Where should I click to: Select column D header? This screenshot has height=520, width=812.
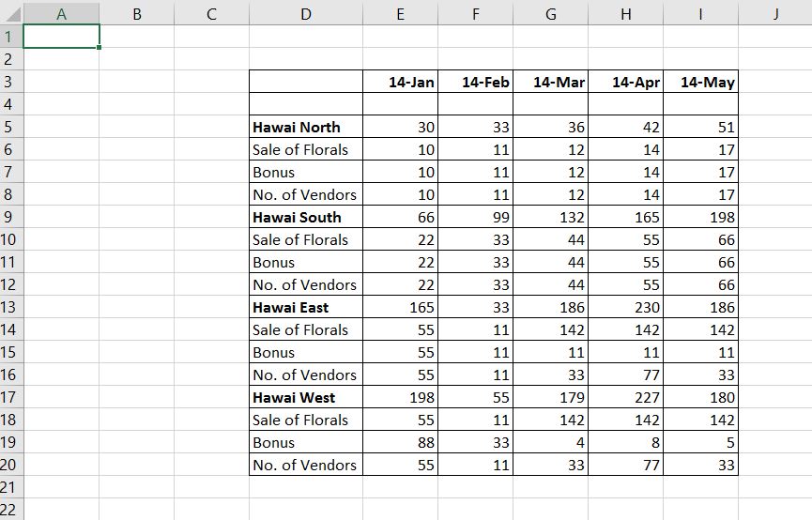(x=306, y=13)
